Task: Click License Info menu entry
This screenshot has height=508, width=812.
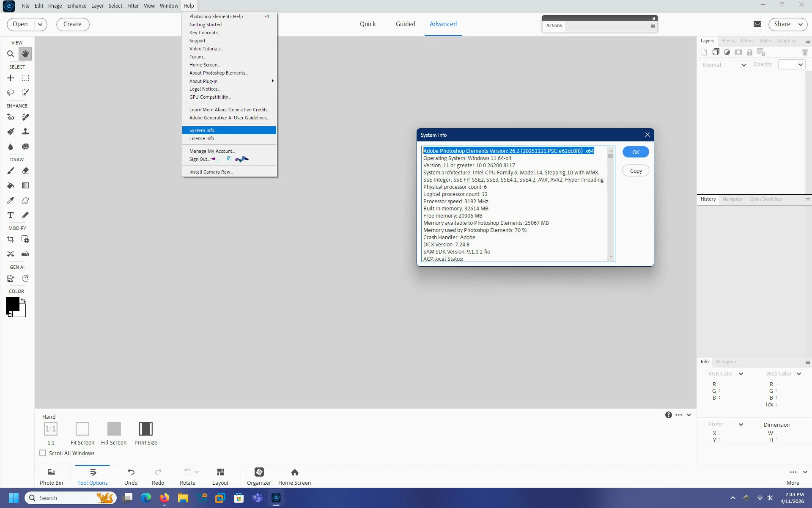Action: click(x=203, y=138)
